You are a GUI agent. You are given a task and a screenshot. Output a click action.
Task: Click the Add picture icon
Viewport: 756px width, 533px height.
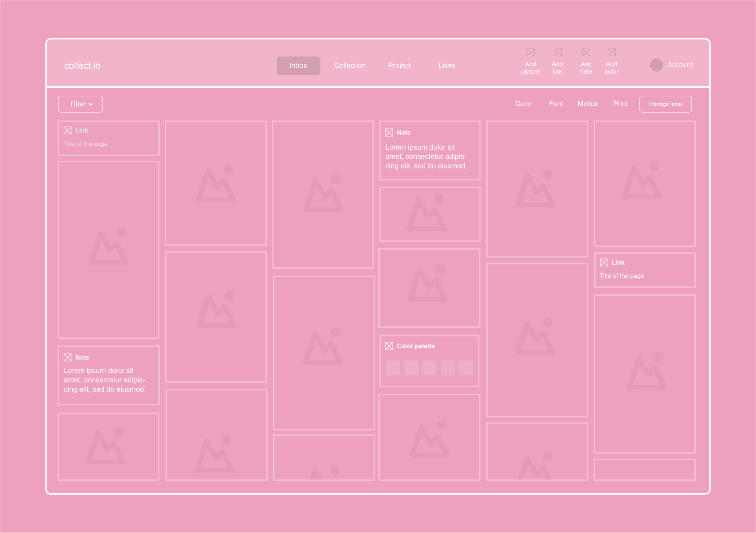(x=530, y=52)
